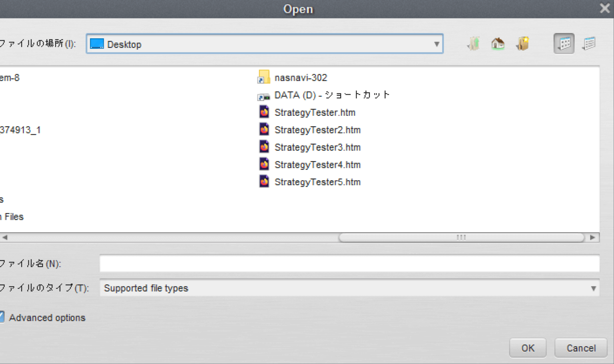Expand the Supported file types dropdown
Screen dimensions: 614x364
594,288
